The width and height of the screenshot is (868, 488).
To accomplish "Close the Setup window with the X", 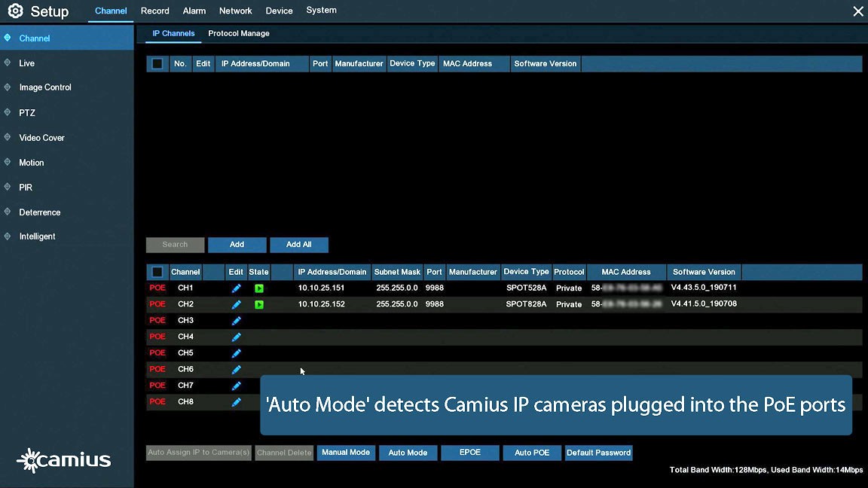I will click(857, 11).
